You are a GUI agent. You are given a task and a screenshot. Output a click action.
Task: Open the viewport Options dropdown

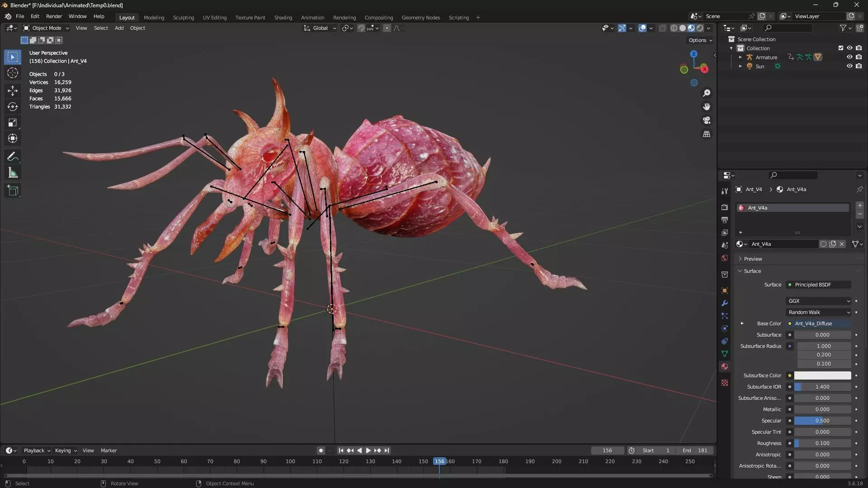(700, 40)
